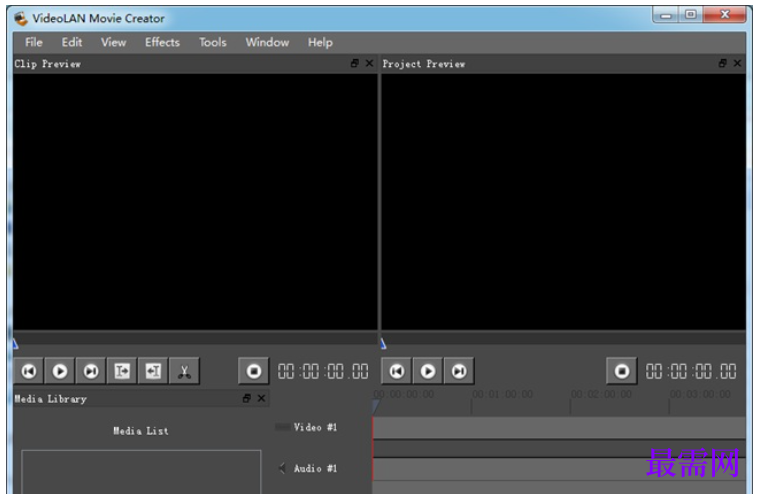Close the Media Library panel
Screen dimensions: 758x494
coord(261,398)
